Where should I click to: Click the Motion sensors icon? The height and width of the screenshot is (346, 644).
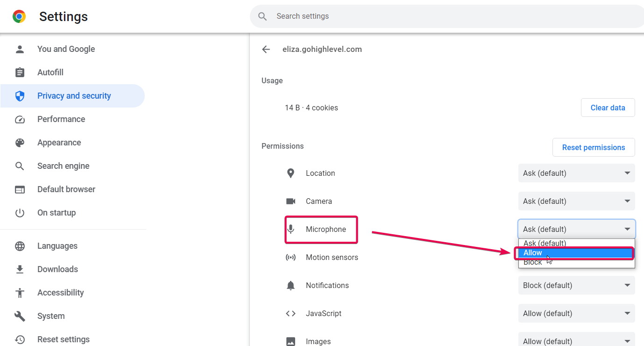click(290, 257)
